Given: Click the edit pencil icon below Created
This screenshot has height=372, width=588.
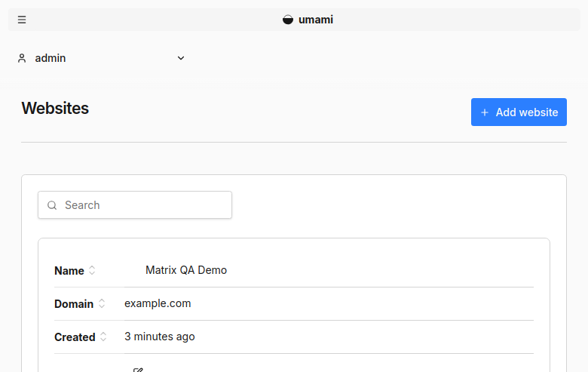Looking at the screenshot, I should [138, 370].
